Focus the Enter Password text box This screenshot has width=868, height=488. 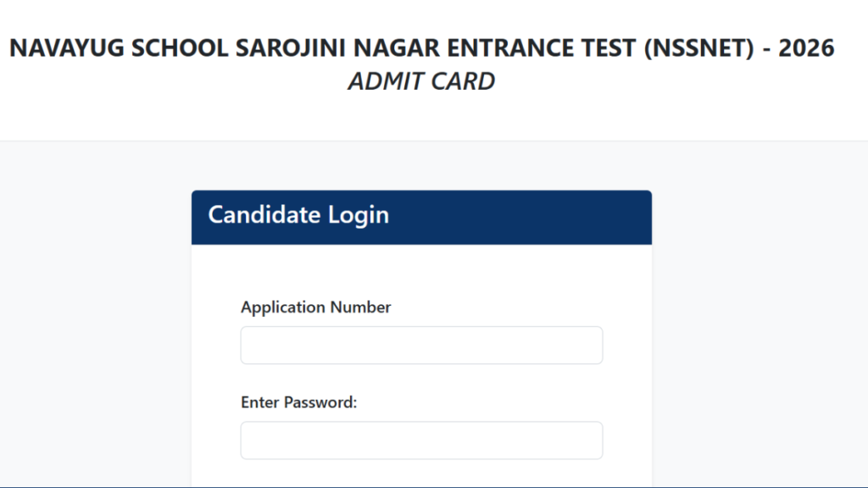click(x=421, y=441)
